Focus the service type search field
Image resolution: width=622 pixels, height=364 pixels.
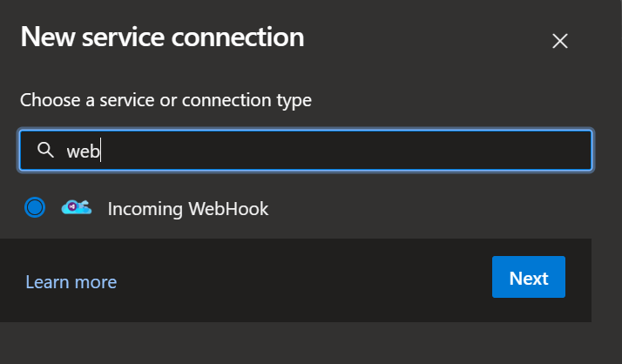click(305, 151)
